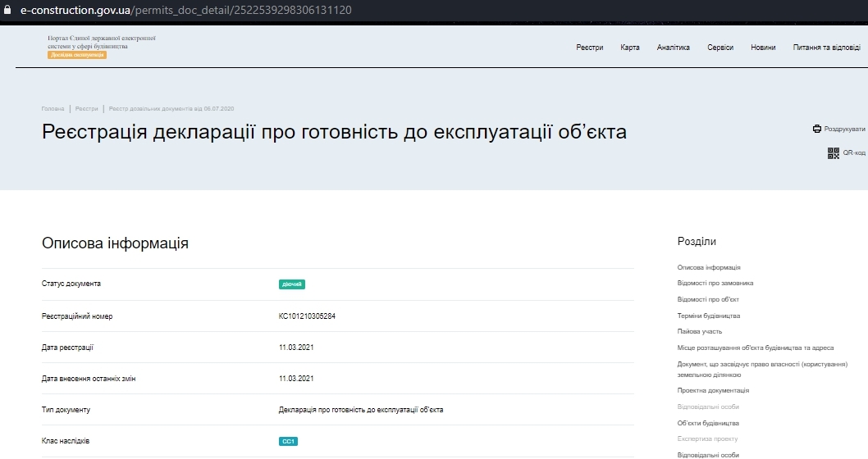This screenshot has width=868, height=459.
Task: Open the QR-код icon
Action: [833, 153]
